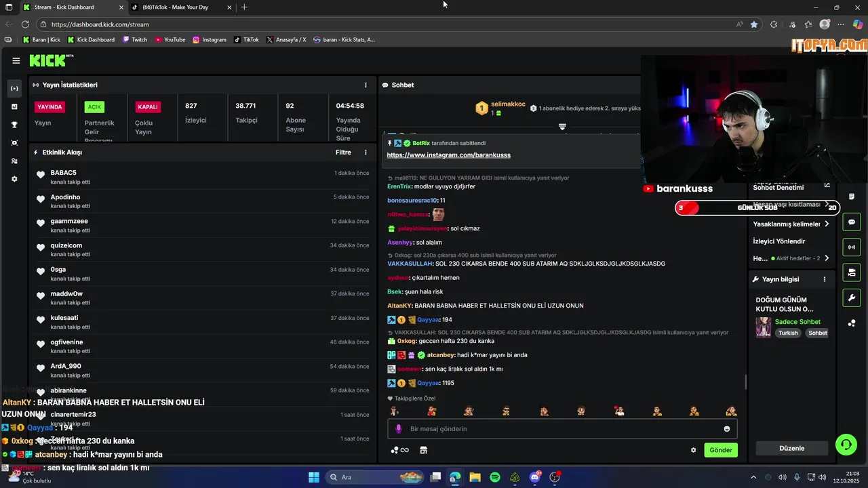The width and height of the screenshot is (868, 488).
Task: Open the Baran | Kick bookmark
Action: click(42, 40)
